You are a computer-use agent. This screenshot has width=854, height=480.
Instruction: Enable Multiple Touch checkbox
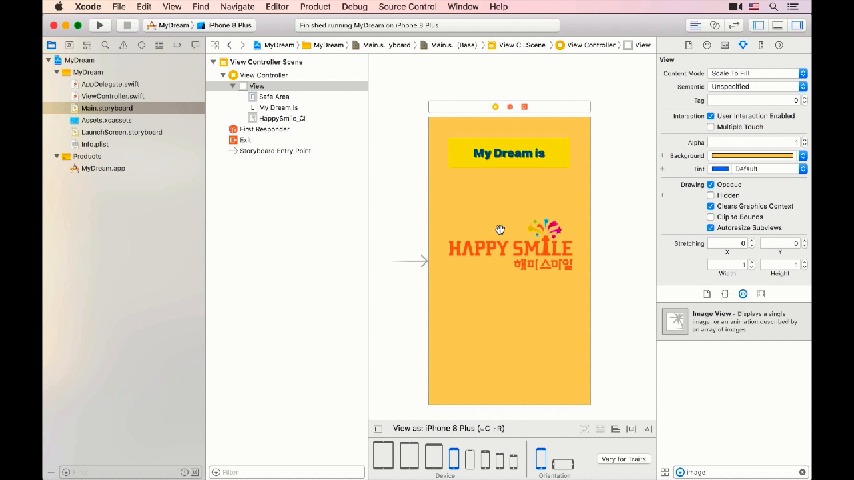click(x=710, y=127)
